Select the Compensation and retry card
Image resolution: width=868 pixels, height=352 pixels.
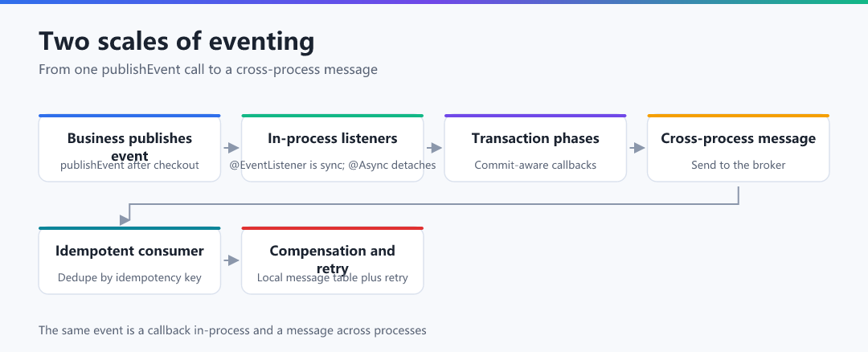333,260
